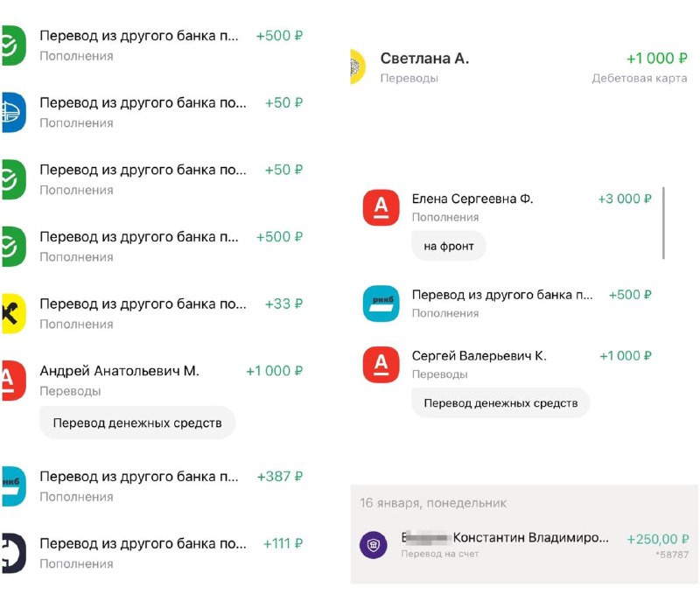Tap 'Перевод денежных средств' tag under Андрей Анатольевич

[x=137, y=423]
